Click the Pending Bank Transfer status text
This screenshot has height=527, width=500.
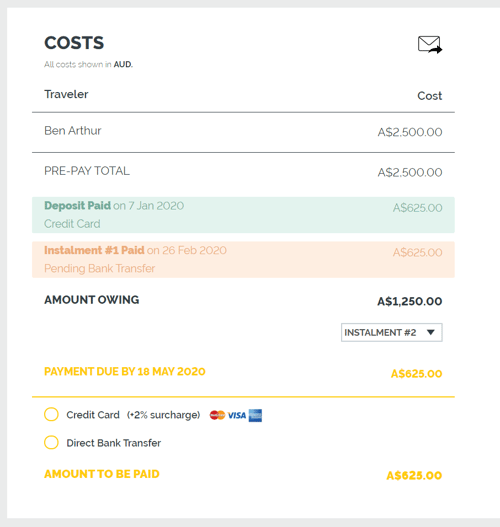pos(99,269)
